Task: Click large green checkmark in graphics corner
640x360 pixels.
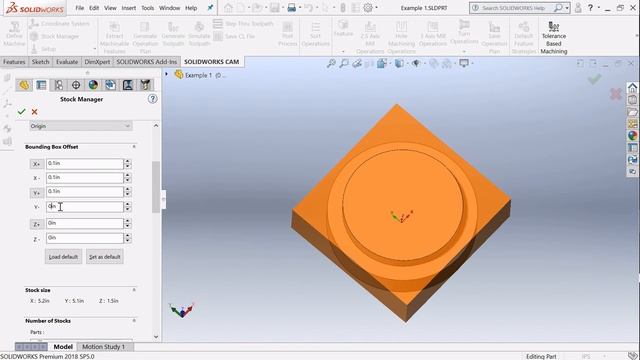Action: pos(594,79)
